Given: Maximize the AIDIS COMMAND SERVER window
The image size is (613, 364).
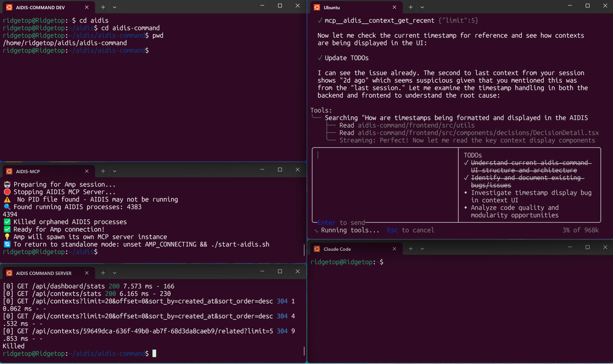Looking at the screenshot, I should click(280, 271).
